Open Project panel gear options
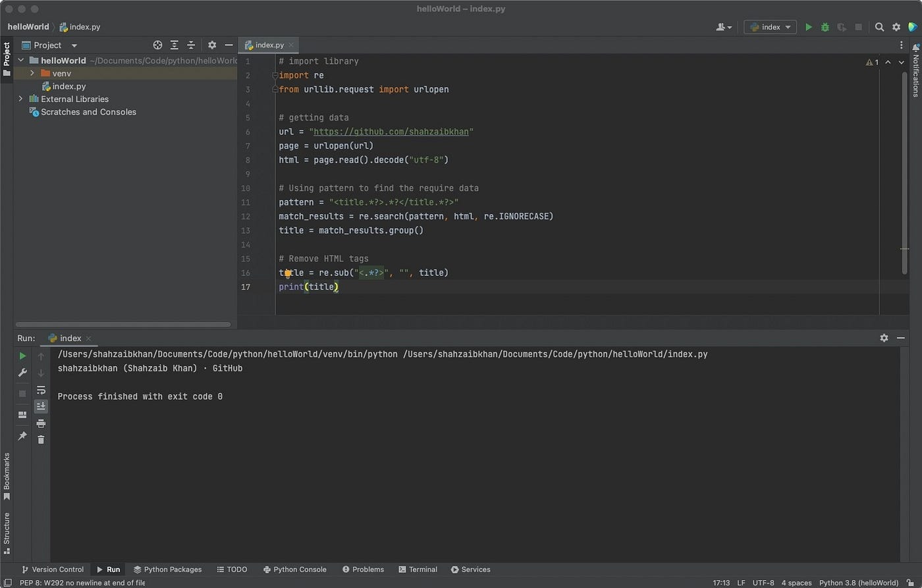The height and width of the screenshot is (588, 922). [212, 45]
